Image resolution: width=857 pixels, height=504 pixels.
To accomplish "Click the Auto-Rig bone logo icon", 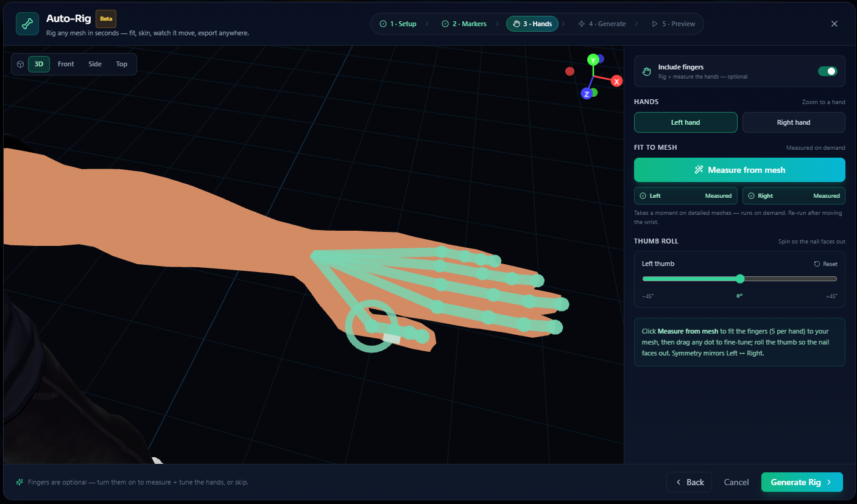I will click(27, 24).
